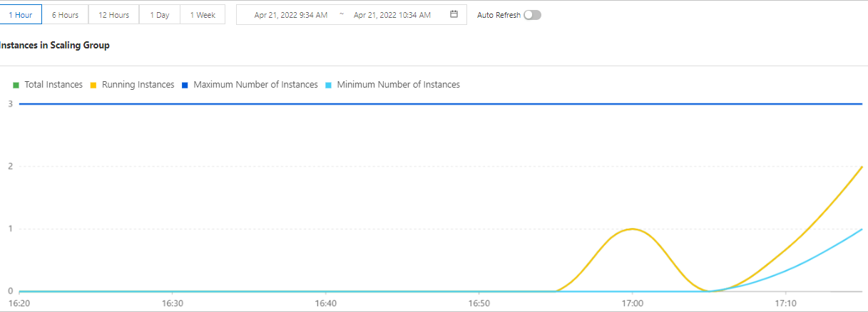
Task: Choose the 12 Hours time range
Action: [x=114, y=15]
